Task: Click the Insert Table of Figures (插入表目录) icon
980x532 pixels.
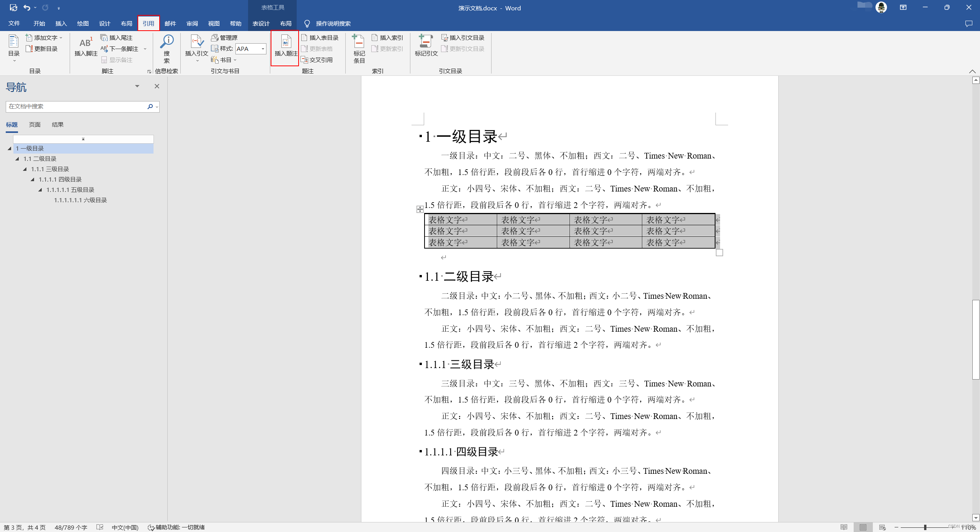Action: [305, 38]
